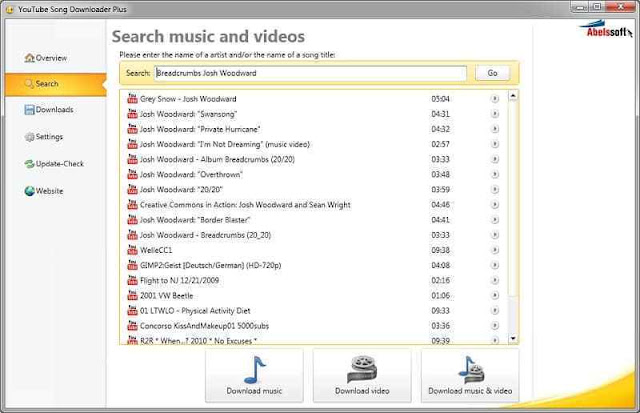Click Download music & video button
Viewport: 640px width, 413px height.
pos(470,376)
